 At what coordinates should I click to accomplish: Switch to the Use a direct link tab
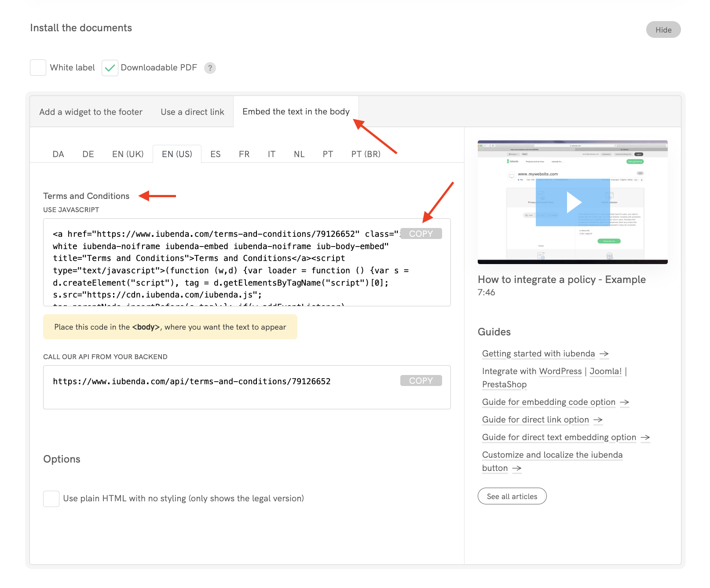pyautogui.click(x=192, y=112)
